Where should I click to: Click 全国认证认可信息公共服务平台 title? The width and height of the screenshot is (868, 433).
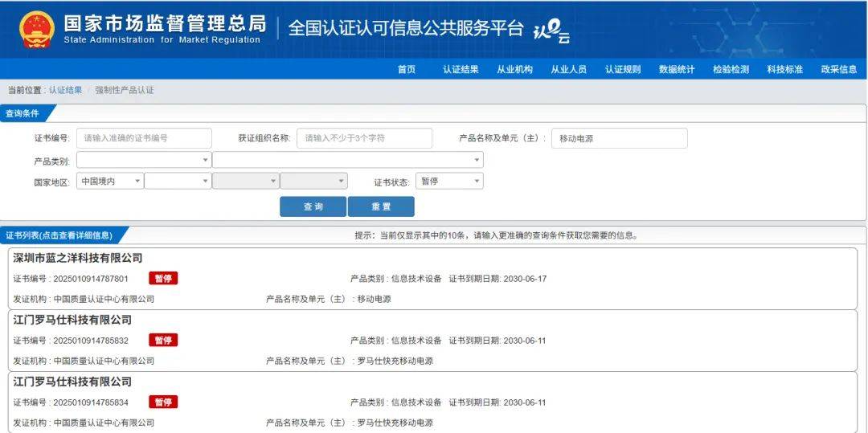pyautogui.click(x=406, y=28)
